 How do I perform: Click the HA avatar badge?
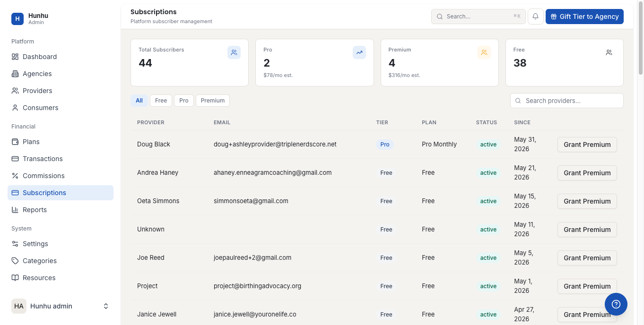coord(19,306)
